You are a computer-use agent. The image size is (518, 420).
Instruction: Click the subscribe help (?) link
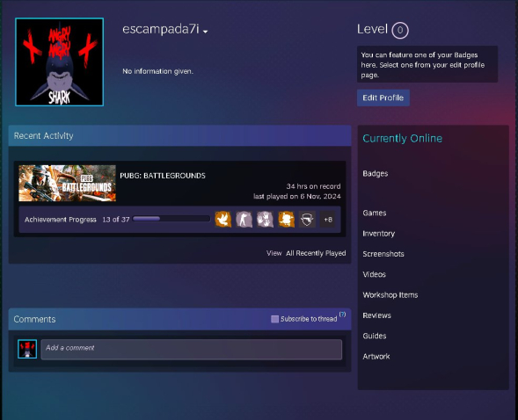(343, 314)
